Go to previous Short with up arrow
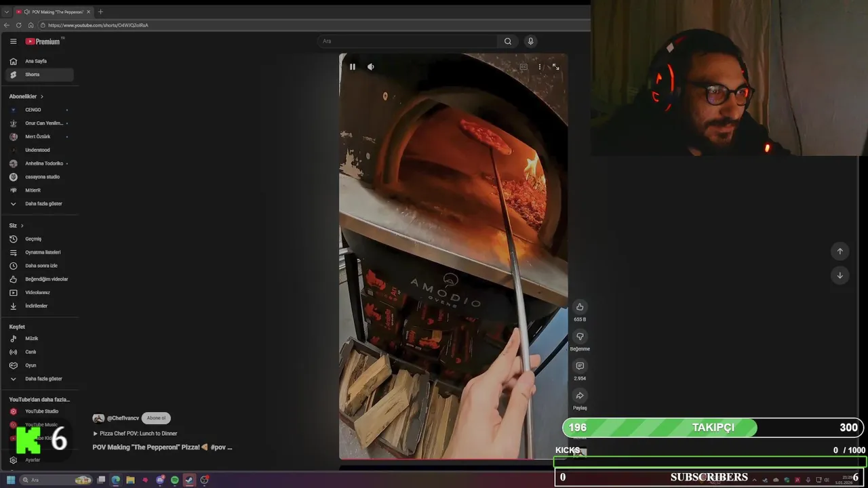Screen dimensions: 868x488 pos(840,251)
